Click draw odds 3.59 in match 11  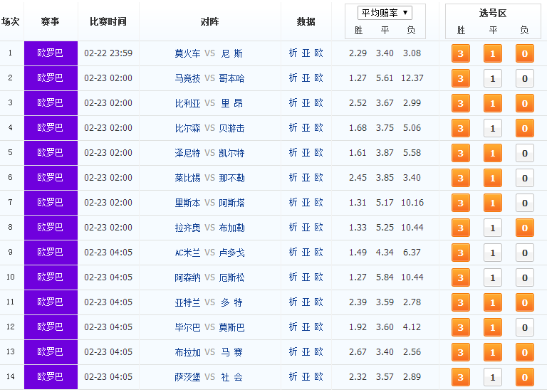click(x=385, y=302)
